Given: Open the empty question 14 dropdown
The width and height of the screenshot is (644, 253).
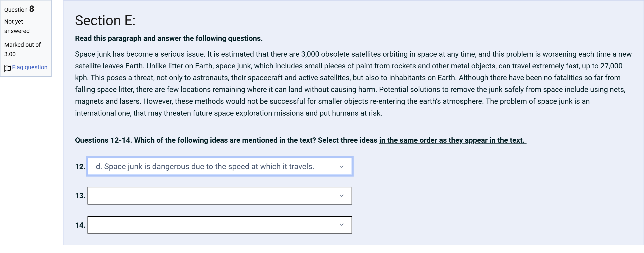Looking at the screenshot, I should click(219, 225).
